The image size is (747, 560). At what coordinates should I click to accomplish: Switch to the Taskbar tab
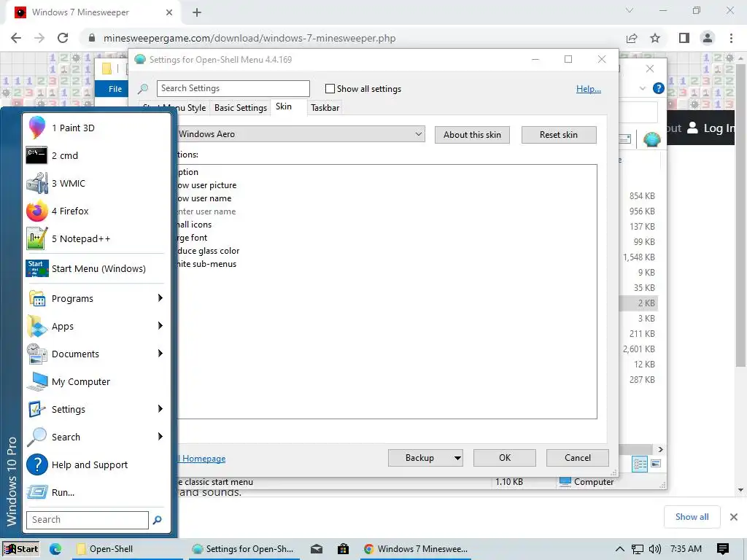(325, 108)
